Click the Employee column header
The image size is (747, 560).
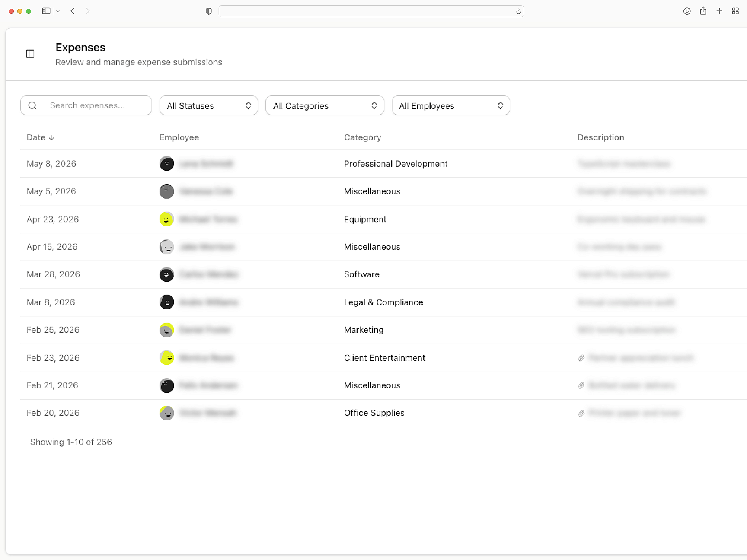179,137
